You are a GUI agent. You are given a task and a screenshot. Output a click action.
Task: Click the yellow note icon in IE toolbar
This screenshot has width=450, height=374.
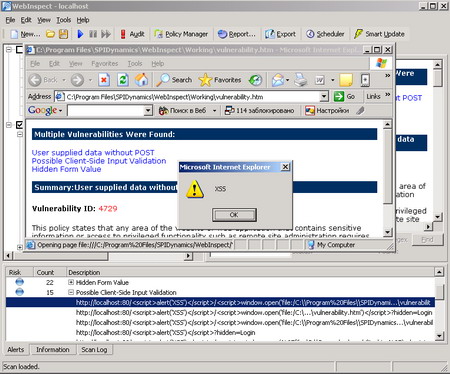(346, 80)
